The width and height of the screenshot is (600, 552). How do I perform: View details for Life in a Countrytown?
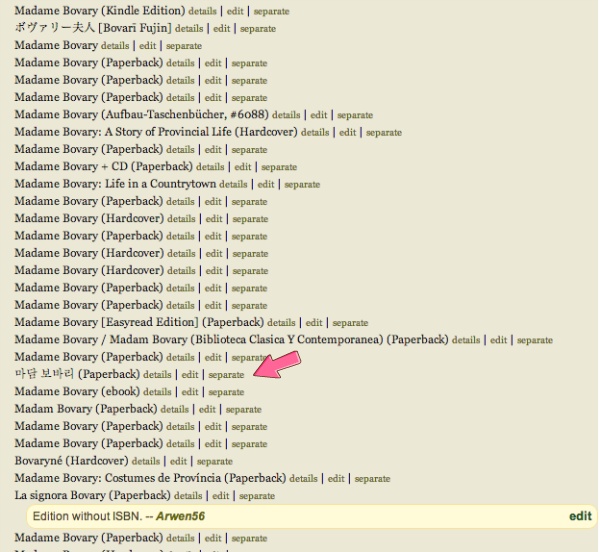(233, 184)
